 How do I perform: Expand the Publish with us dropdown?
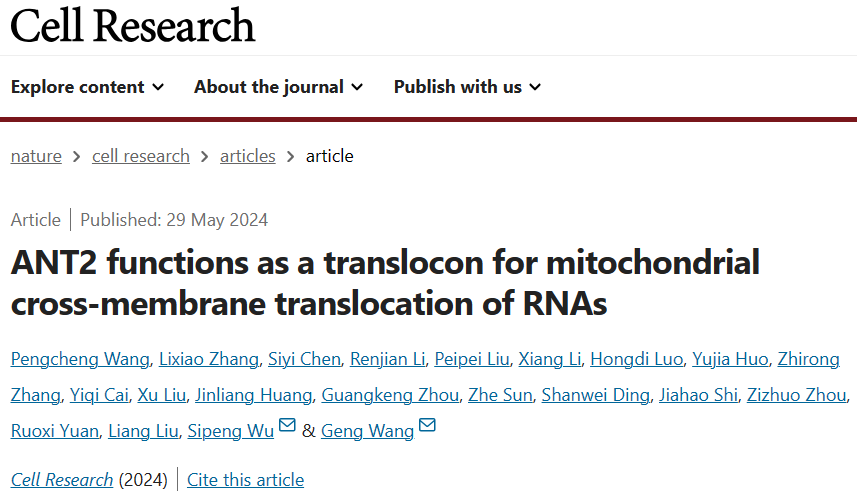point(467,87)
